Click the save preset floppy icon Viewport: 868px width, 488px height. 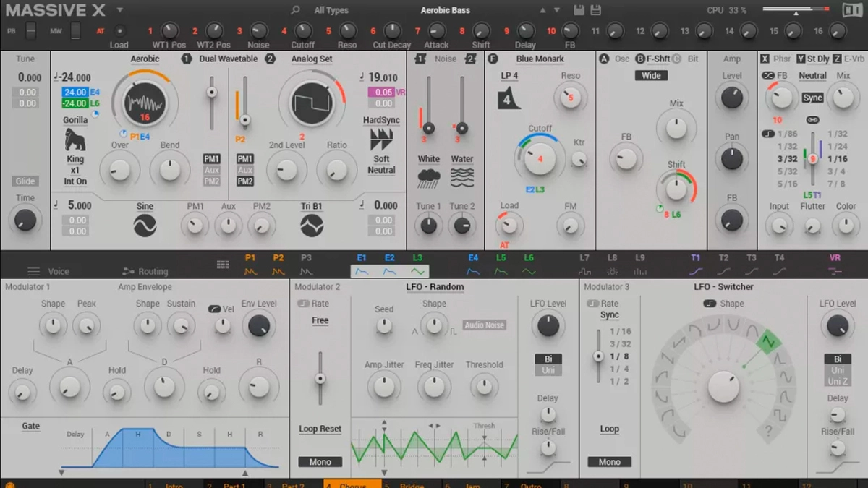coord(579,10)
